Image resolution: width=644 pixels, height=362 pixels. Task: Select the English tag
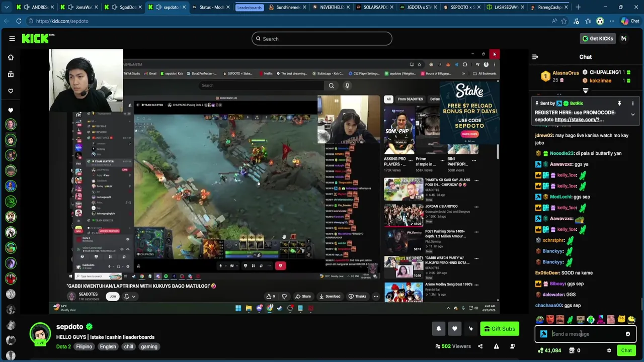point(108,347)
